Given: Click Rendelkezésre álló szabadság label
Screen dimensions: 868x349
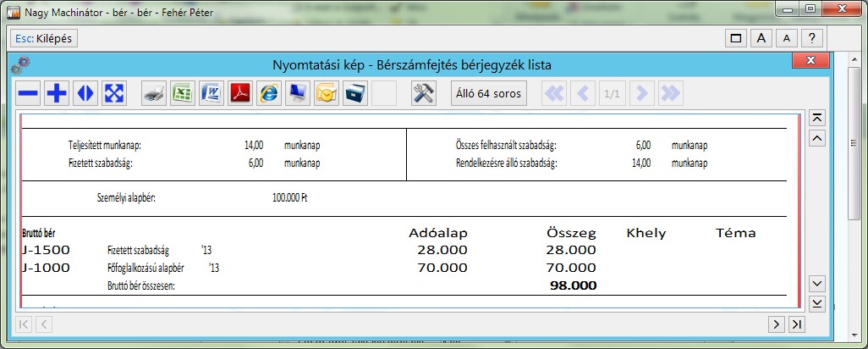Looking at the screenshot, I should tap(506, 163).
